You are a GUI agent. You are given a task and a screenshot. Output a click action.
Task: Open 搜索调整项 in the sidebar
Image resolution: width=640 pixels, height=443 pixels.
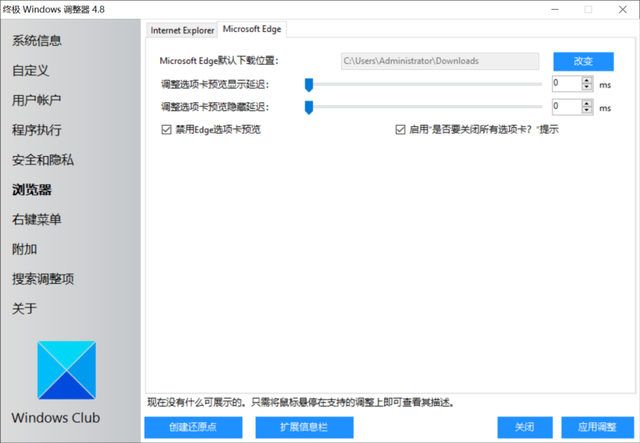(x=43, y=279)
